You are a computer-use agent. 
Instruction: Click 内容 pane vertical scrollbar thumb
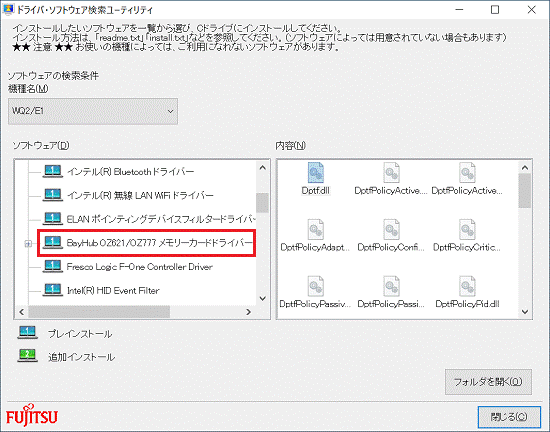(x=525, y=191)
